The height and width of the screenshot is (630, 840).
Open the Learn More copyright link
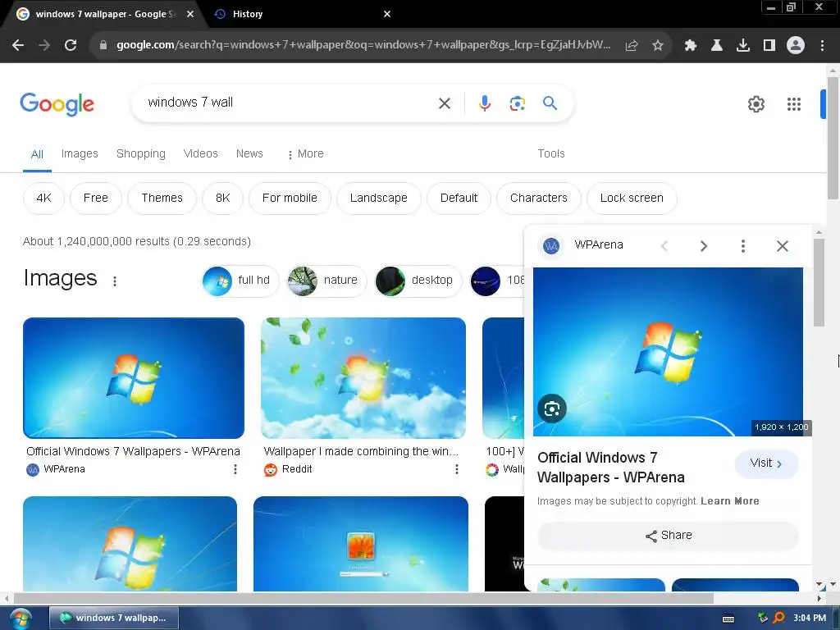click(729, 501)
